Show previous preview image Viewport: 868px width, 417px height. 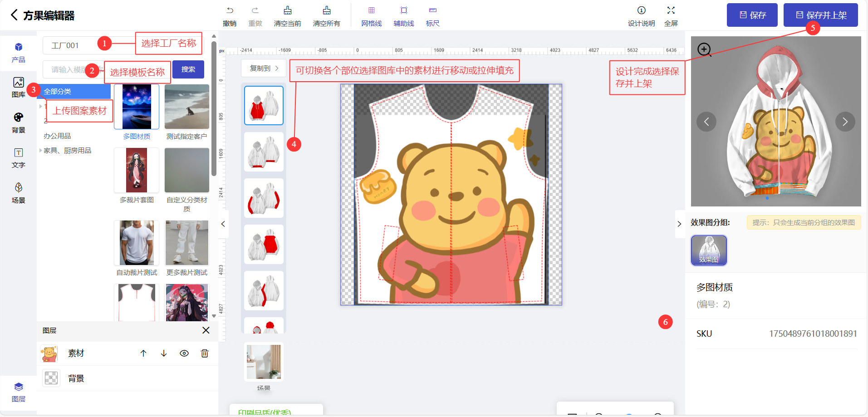(x=706, y=122)
